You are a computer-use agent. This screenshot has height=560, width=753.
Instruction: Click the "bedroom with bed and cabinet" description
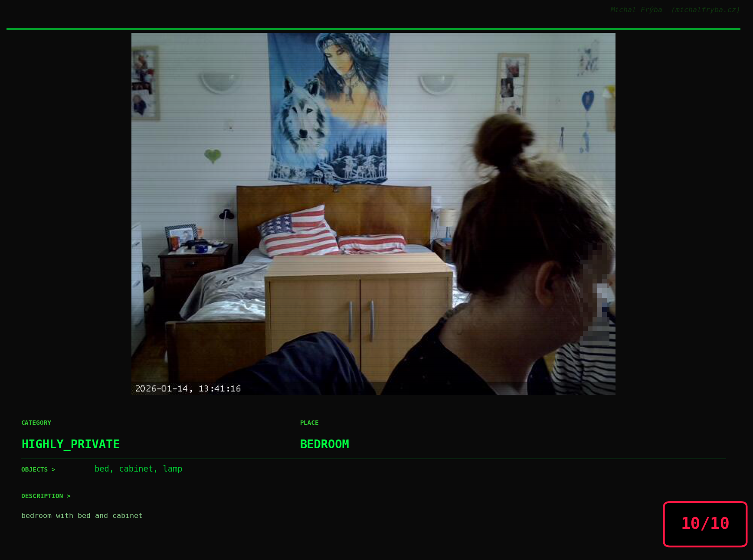click(82, 515)
